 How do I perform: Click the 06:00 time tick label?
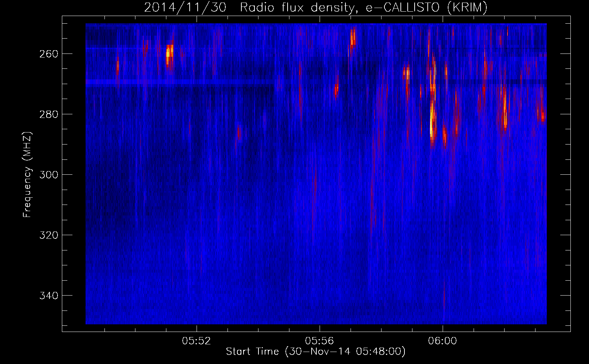coord(443,341)
